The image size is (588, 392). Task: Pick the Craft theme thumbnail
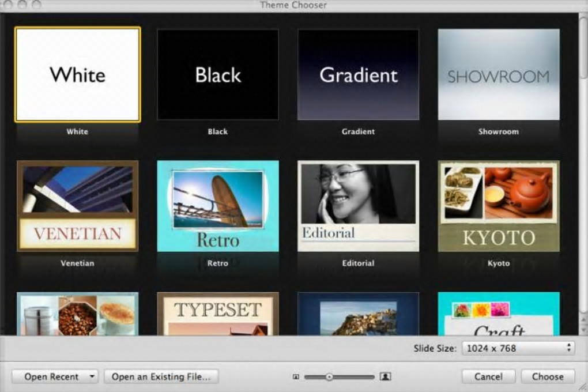tap(499, 314)
